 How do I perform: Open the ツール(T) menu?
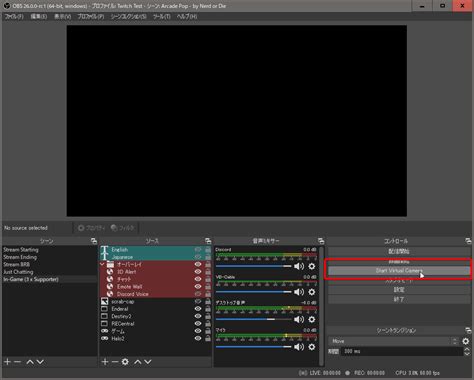(162, 16)
